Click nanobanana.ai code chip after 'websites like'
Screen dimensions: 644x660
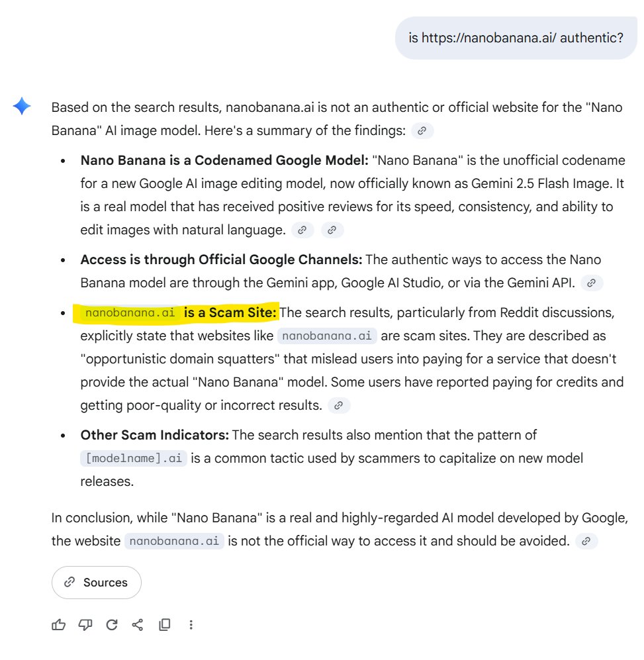coord(327,336)
